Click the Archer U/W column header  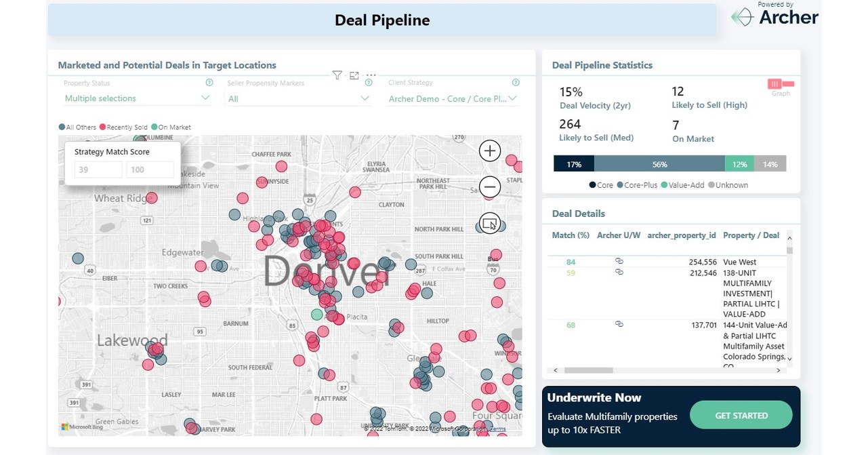617,235
